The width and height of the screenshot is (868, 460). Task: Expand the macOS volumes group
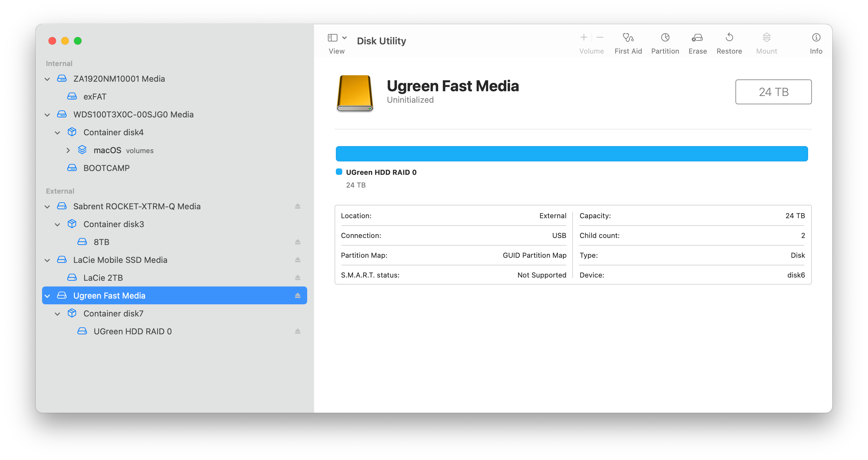[x=69, y=150]
